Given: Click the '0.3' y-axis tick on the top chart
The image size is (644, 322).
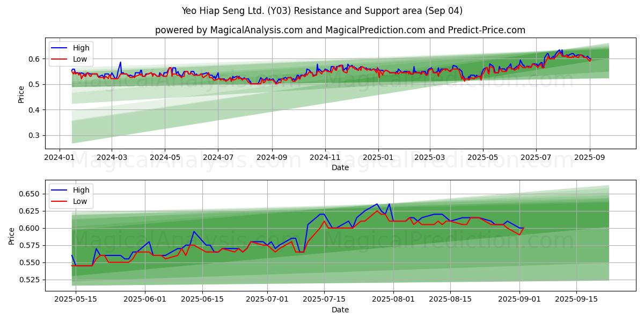Looking at the screenshot, I should 35,135.
